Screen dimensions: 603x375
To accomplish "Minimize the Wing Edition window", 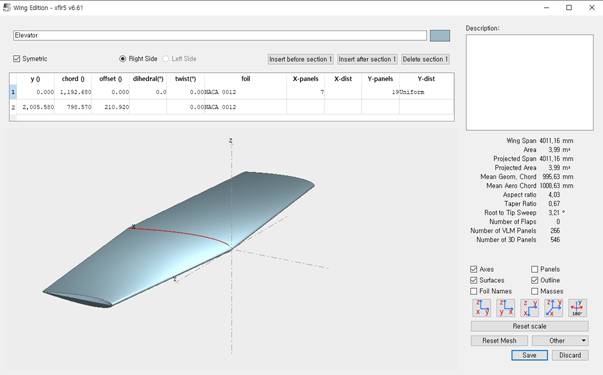I will pos(546,7).
